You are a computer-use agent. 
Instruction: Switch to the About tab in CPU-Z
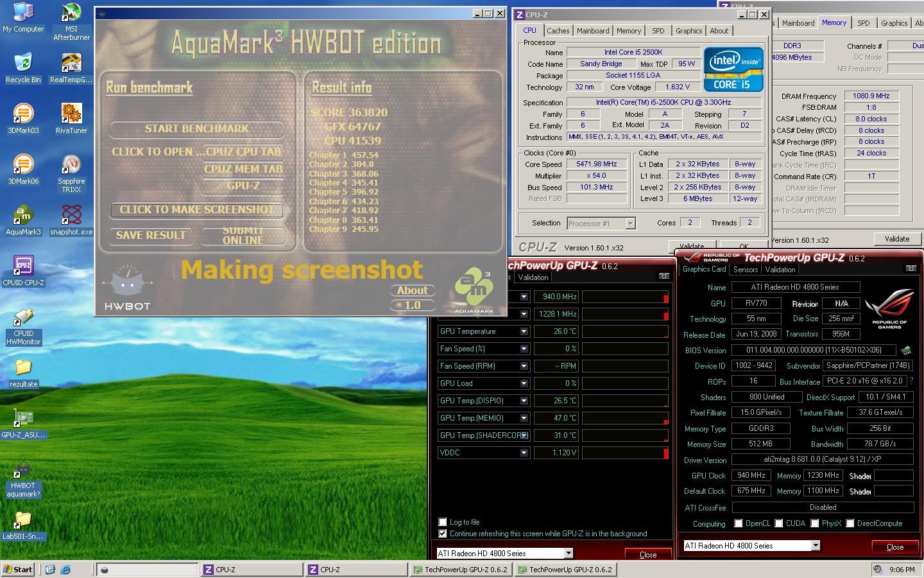pos(719,31)
